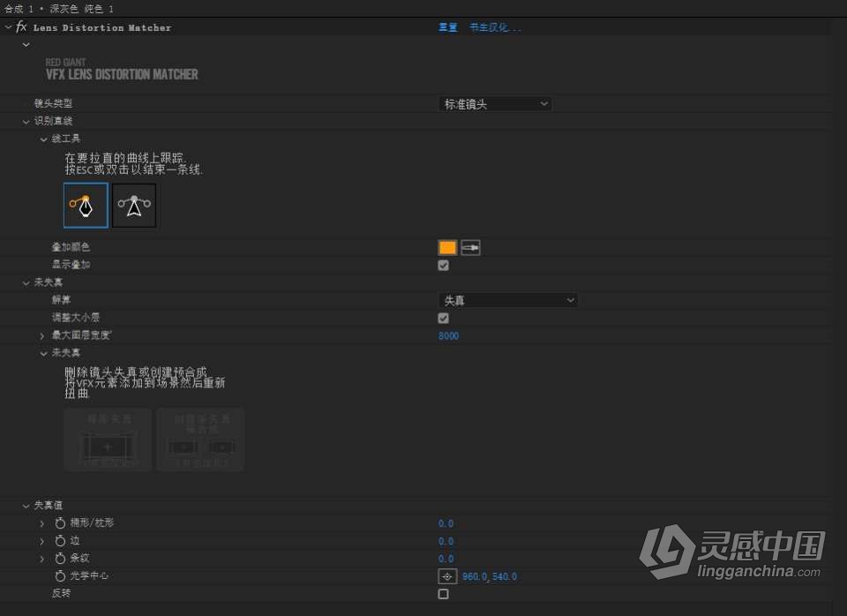The width and height of the screenshot is (847, 616).
Task: Select the orange pen line-drawing tool
Action: point(86,206)
